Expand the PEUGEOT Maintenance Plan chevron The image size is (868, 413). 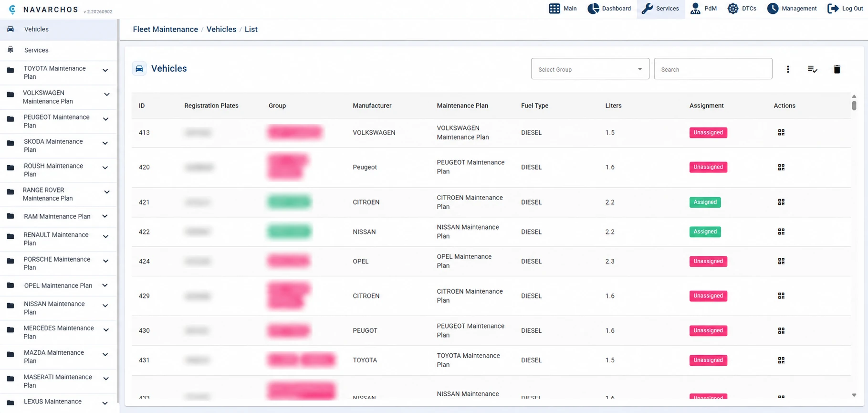[x=106, y=119]
